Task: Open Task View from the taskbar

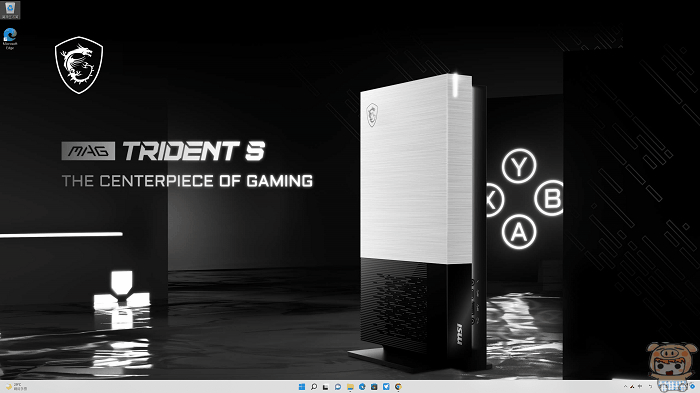Action: click(326, 387)
